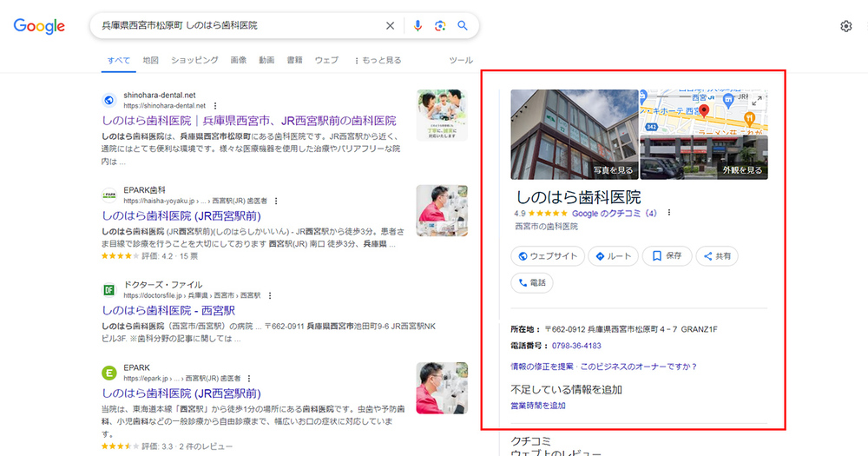Image resolution: width=868 pixels, height=456 pixels.
Task: Start voice search with the microphone icon
Action: [x=418, y=26]
